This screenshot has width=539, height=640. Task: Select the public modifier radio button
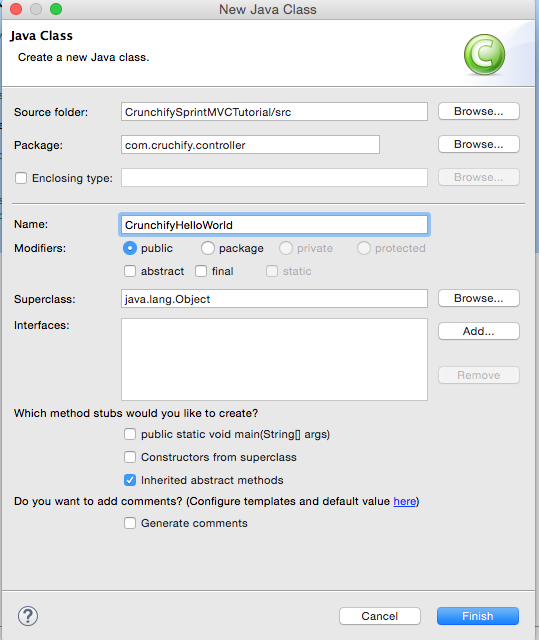click(x=130, y=248)
